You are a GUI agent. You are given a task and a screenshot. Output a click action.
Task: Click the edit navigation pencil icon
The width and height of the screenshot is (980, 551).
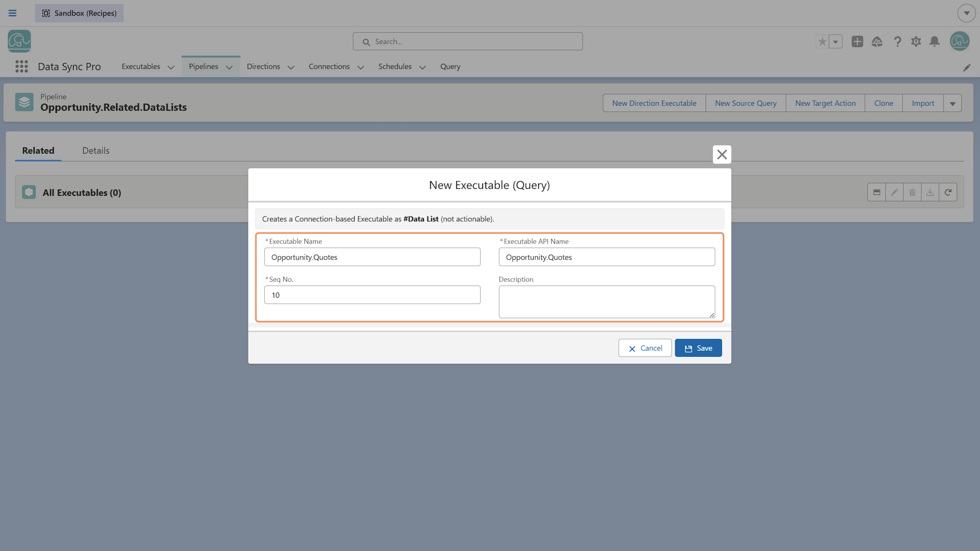[967, 68]
